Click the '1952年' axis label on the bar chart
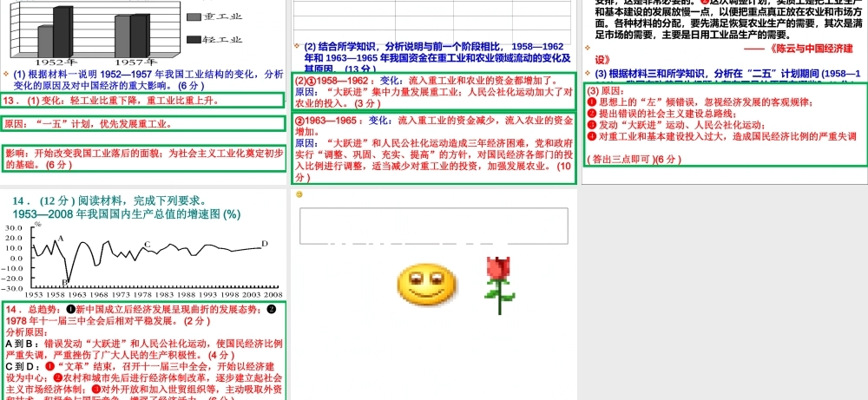 (x=56, y=62)
